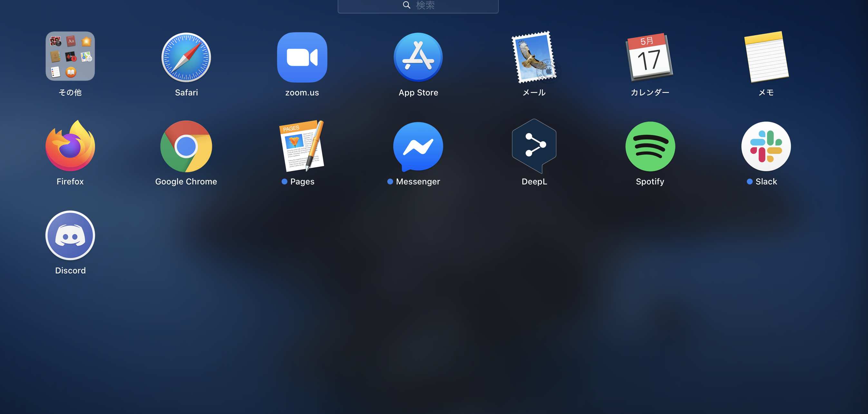Open Spotify music app
Image resolution: width=868 pixels, height=414 pixels.
650,146
